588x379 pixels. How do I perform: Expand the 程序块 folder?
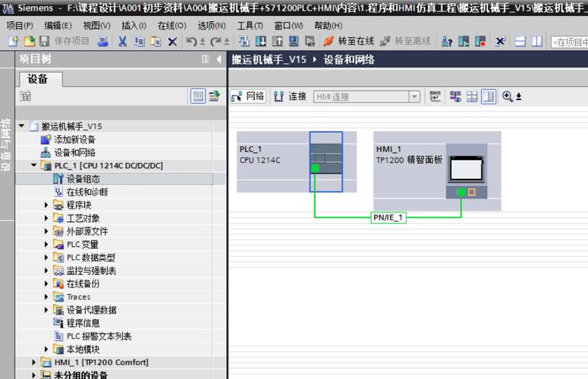(x=46, y=205)
